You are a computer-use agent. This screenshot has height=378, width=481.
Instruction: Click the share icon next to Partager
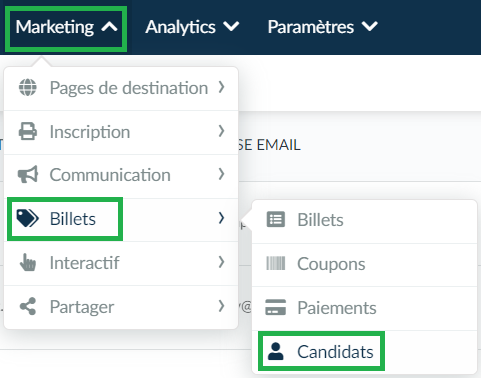coord(28,306)
